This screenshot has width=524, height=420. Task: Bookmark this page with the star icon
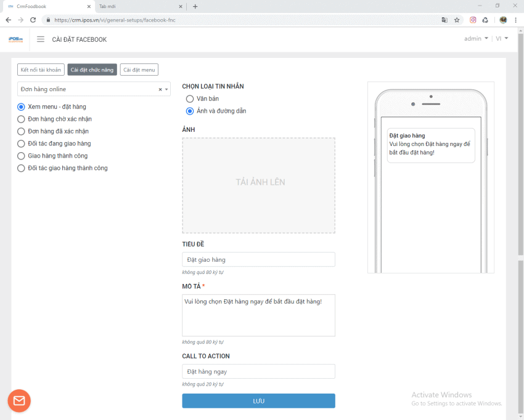pyautogui.click(x=457, y=20)
